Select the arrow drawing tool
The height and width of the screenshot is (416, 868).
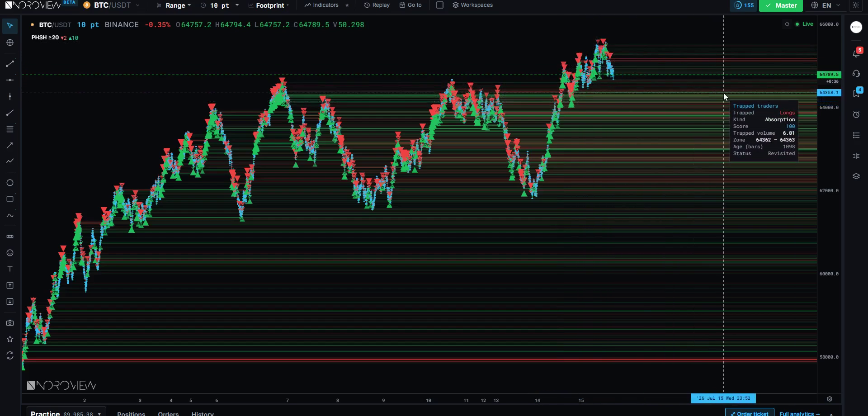[10, 145]
